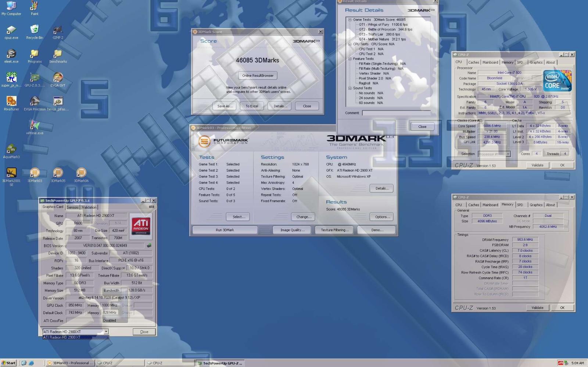Select GT1 - Wings of Fury result row
The height and width of the screenshot is (367, 588).
coord(383,25)
